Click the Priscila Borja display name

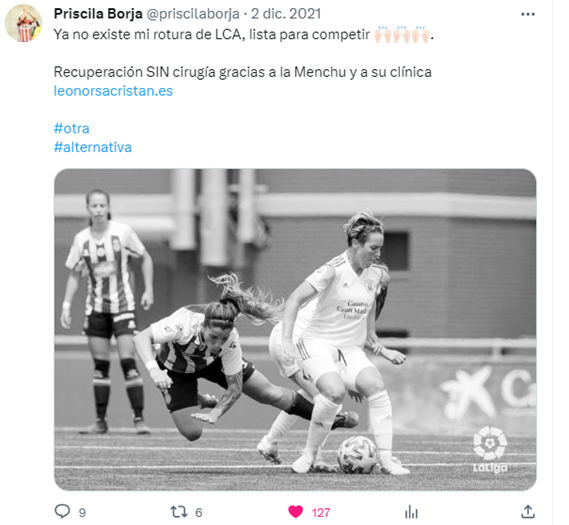coord(98,14)
